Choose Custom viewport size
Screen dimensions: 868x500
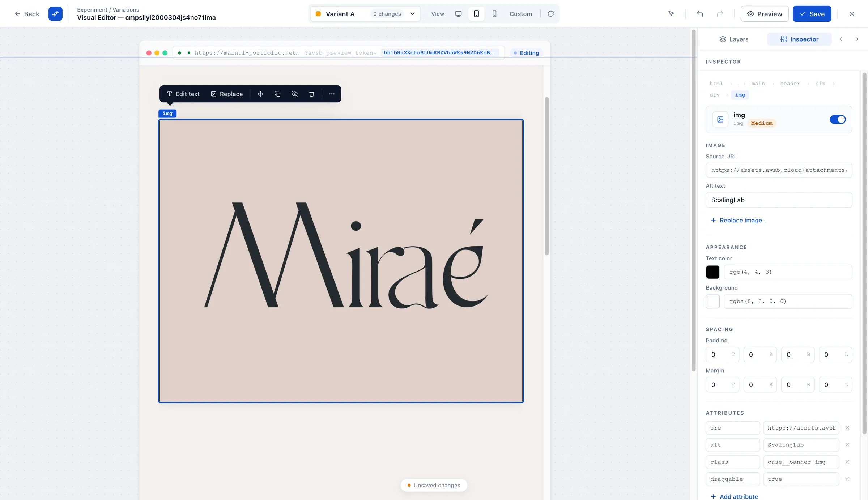pyautogui.click(x=521, y=14)
